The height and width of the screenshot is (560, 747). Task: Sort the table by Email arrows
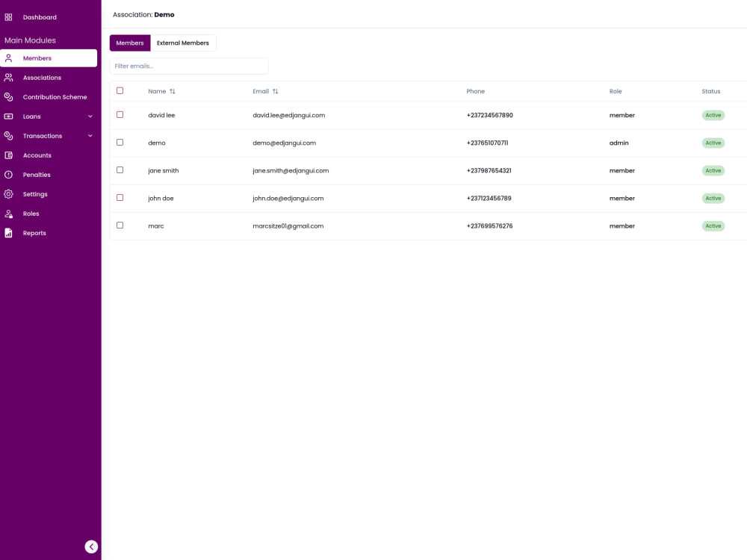click(x=276, y=91)
